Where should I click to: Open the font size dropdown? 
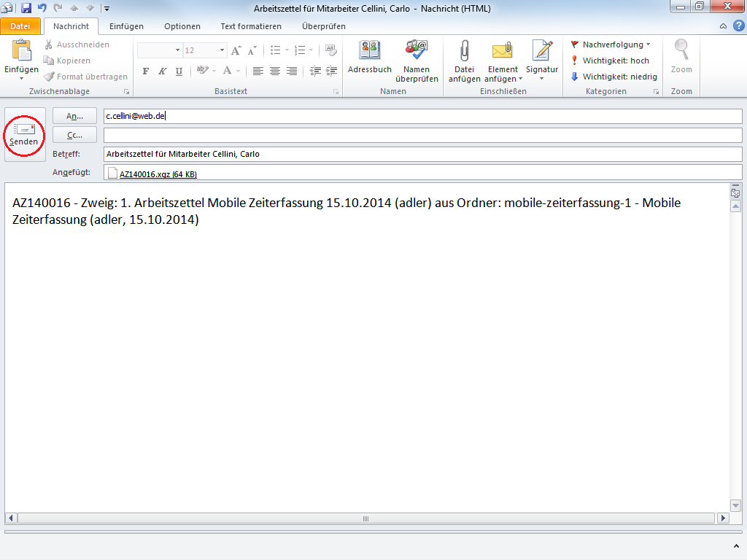222,50
